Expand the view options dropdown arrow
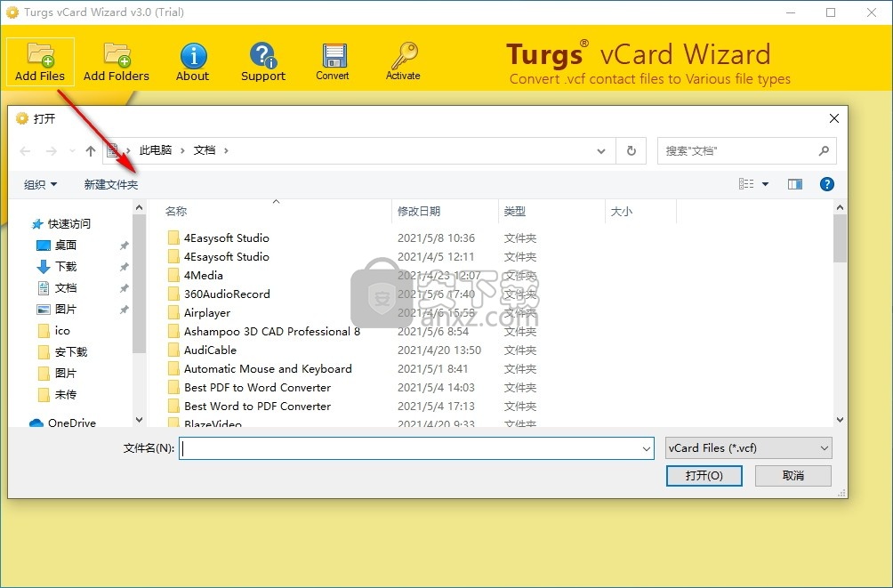The height and width of the screenshot is (588, 893). 766,184
